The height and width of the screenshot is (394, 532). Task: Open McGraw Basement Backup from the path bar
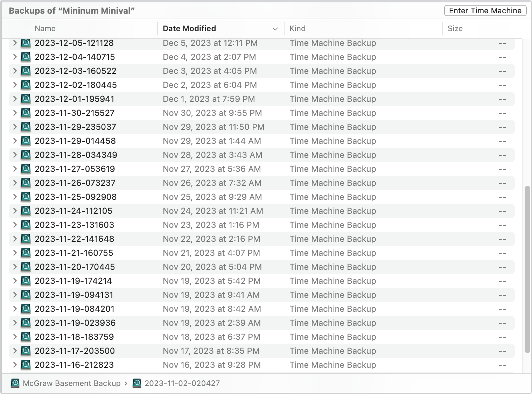click(71, 383)
